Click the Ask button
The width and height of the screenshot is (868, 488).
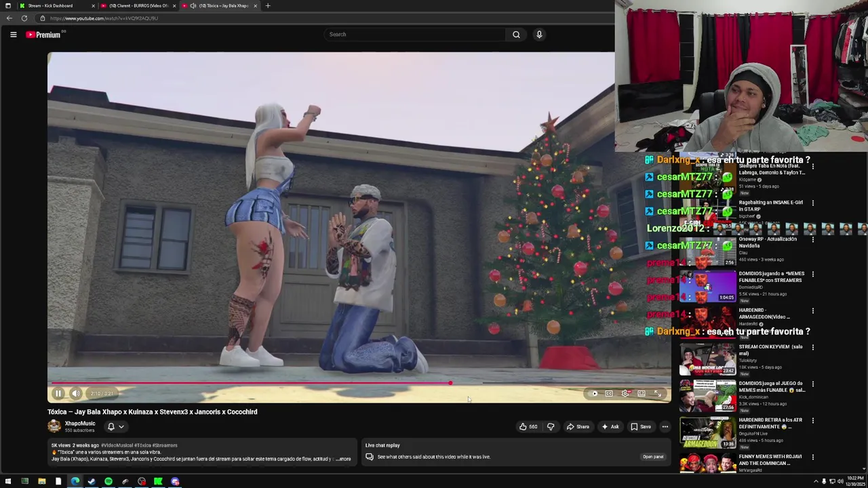point(610,426)
